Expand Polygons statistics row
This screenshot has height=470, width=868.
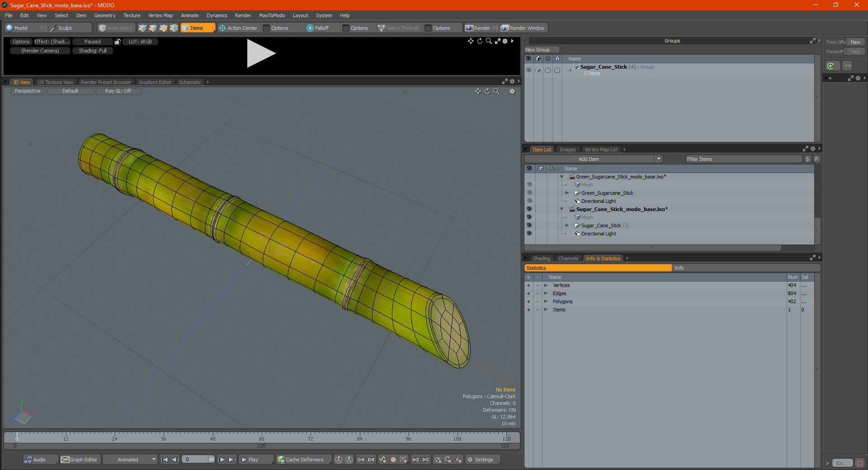point(546,301)
